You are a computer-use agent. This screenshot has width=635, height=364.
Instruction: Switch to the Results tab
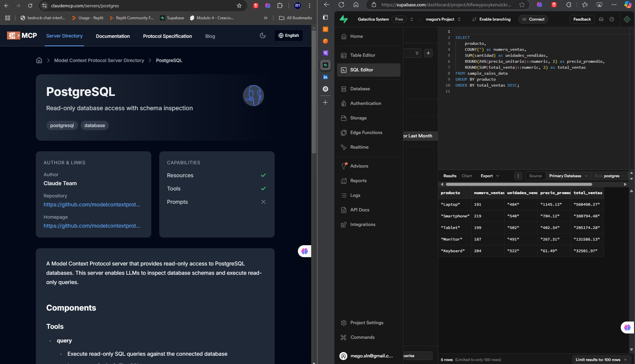tap(450, 176)
